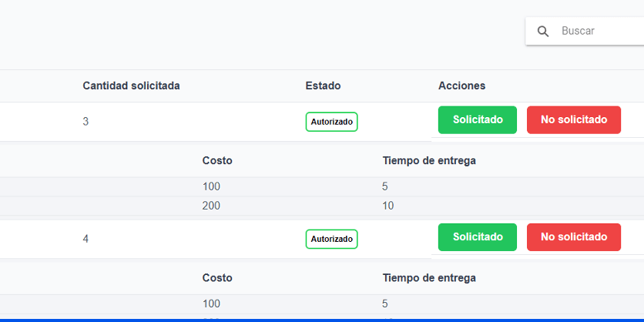
Task: Select cost 100 in the first sub-table
Action: click(x=211, y=186)
